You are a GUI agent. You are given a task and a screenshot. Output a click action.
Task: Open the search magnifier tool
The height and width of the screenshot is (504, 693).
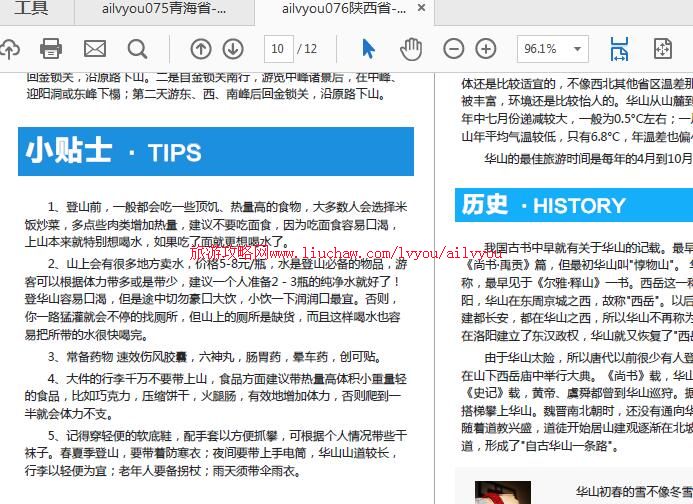click(x=137, y=49)
